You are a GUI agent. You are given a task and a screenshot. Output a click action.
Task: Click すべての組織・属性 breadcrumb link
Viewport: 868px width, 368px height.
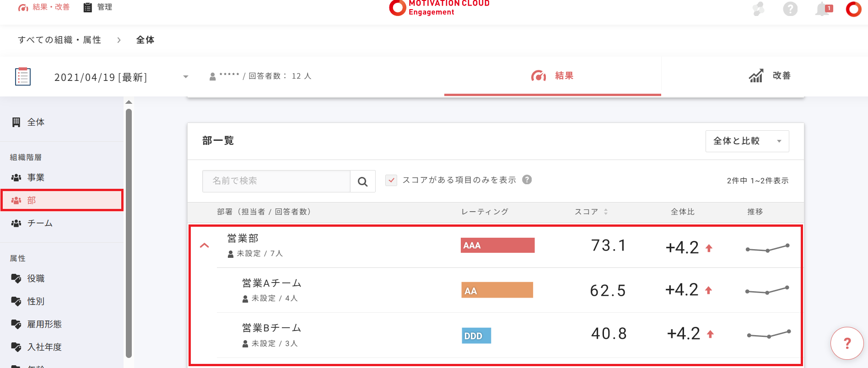(x=59, y=40)
